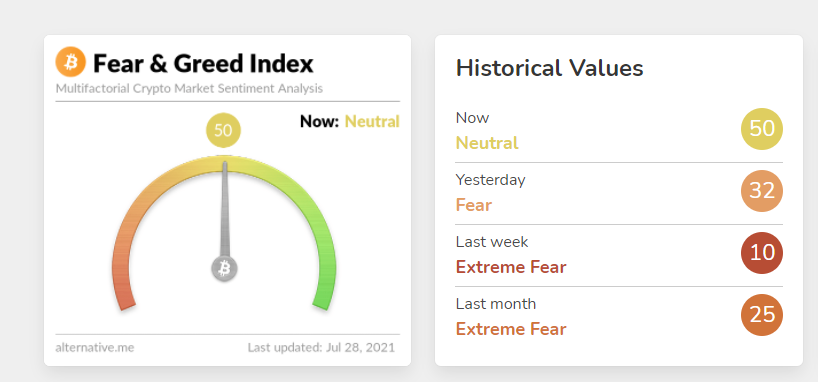Image resolution: width=818 pixels, height=382 pixels.
Task: Click the orange 32 circle for Yesterday
Action: (762, 191)
